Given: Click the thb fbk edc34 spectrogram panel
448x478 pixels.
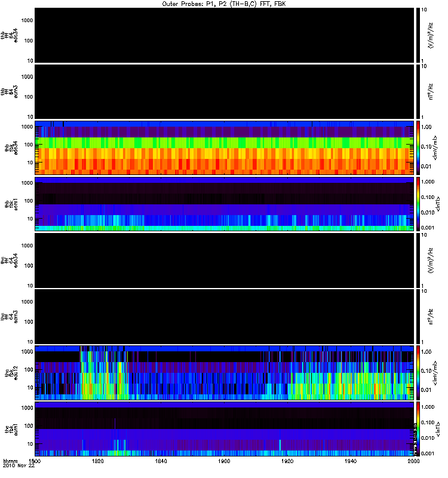Looking at the screenshot, I should [225, 148].
